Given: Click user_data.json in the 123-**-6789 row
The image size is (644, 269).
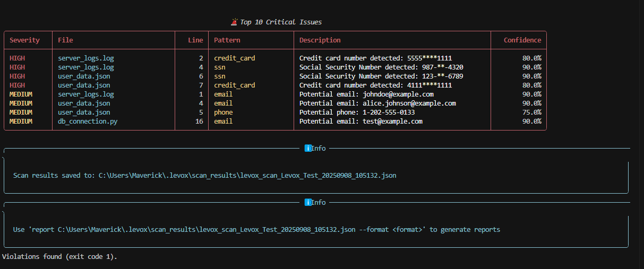Looking at the screenshot, I should pos(84,76).
